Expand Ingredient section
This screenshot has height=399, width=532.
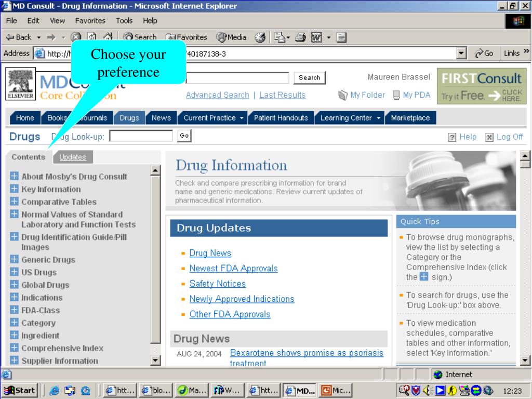[x=14, y=335]
